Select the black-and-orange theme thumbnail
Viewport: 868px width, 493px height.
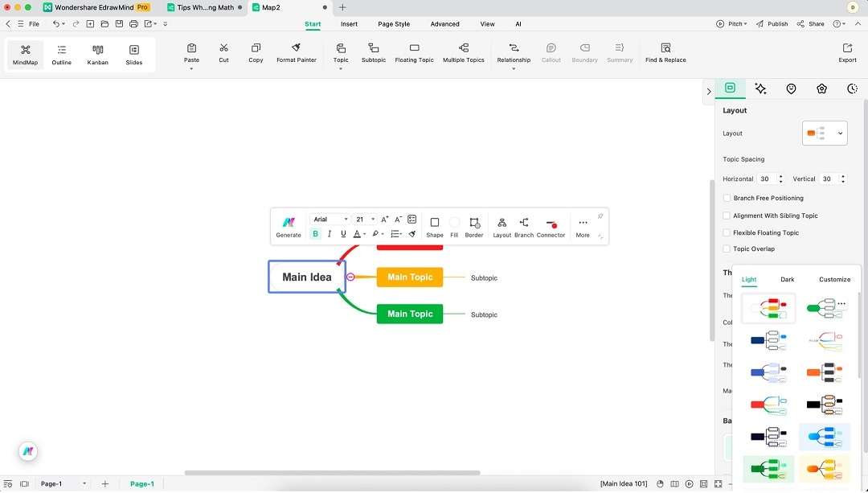tap(825, 405)
